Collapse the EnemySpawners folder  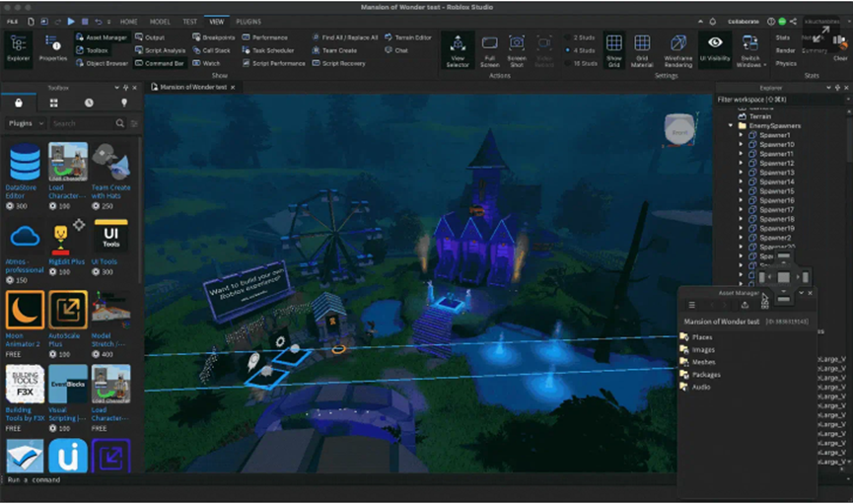[731, 125]
